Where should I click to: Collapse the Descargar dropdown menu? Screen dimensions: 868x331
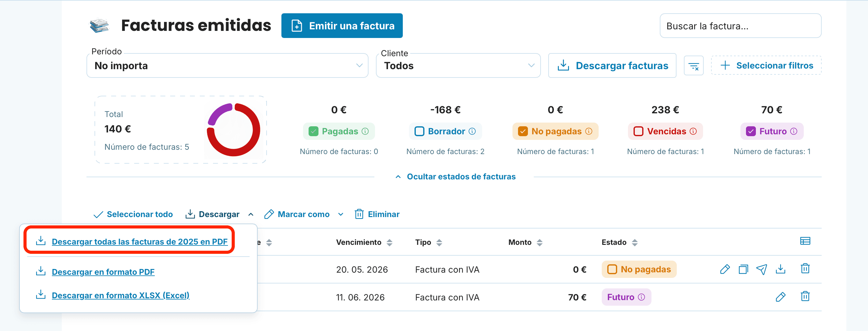pos(219,214)
